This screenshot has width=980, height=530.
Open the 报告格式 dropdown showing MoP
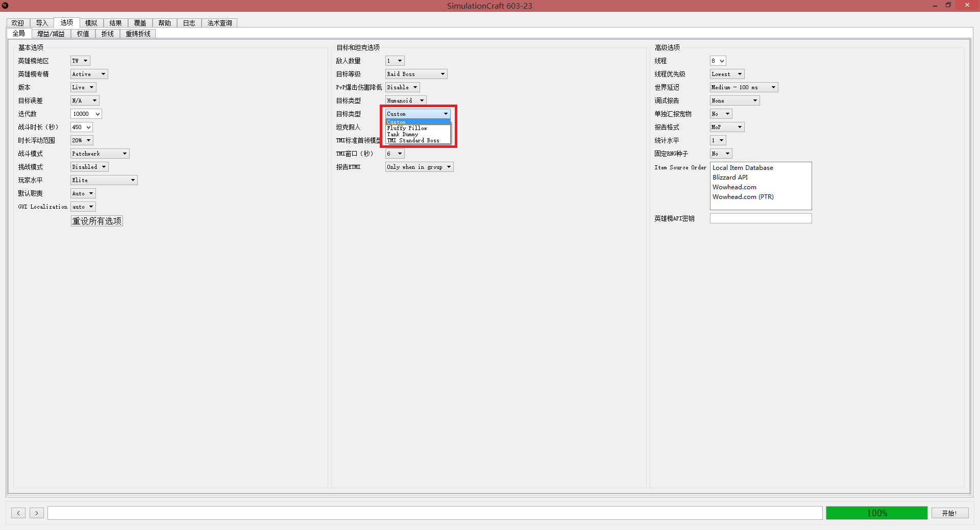point(727,127)
